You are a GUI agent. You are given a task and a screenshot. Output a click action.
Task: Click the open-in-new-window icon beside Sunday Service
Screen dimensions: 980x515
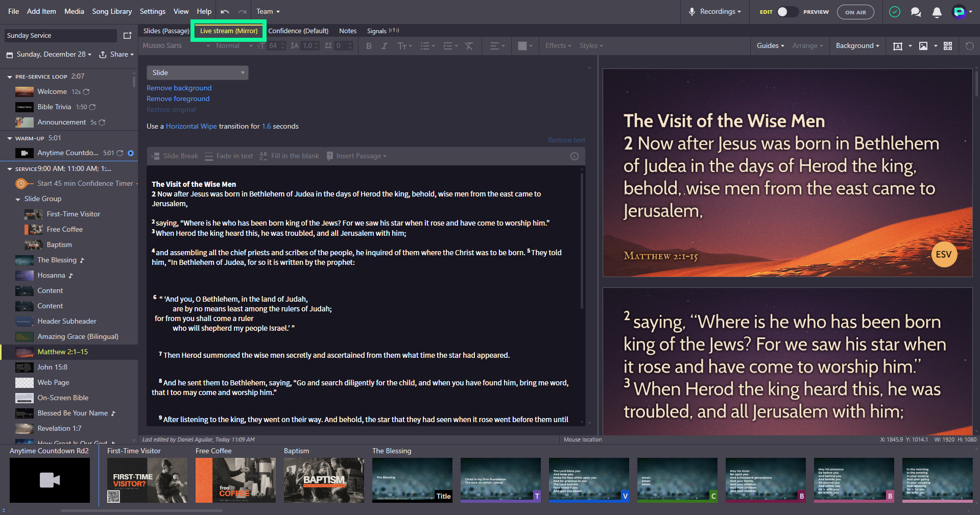(x=128, y=35)
